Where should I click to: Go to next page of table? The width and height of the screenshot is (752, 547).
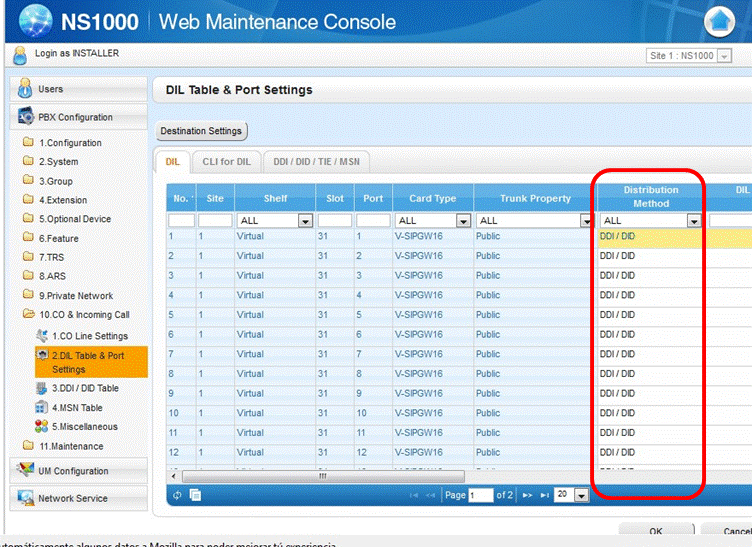(526, 495)
